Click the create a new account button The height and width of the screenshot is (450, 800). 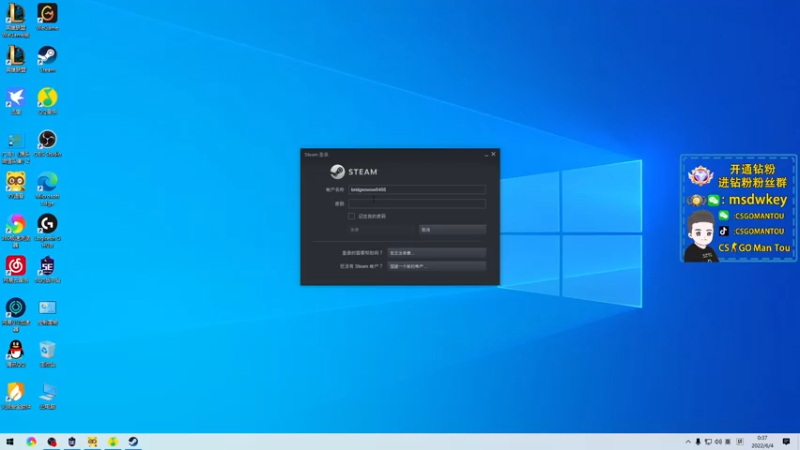(437, 266)
